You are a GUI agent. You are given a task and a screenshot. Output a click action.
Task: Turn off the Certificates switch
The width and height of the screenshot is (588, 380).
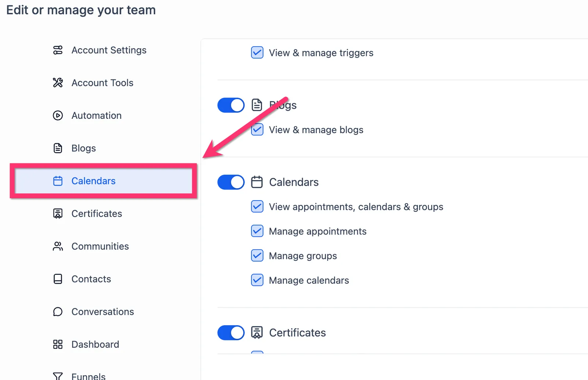[231, 333]
